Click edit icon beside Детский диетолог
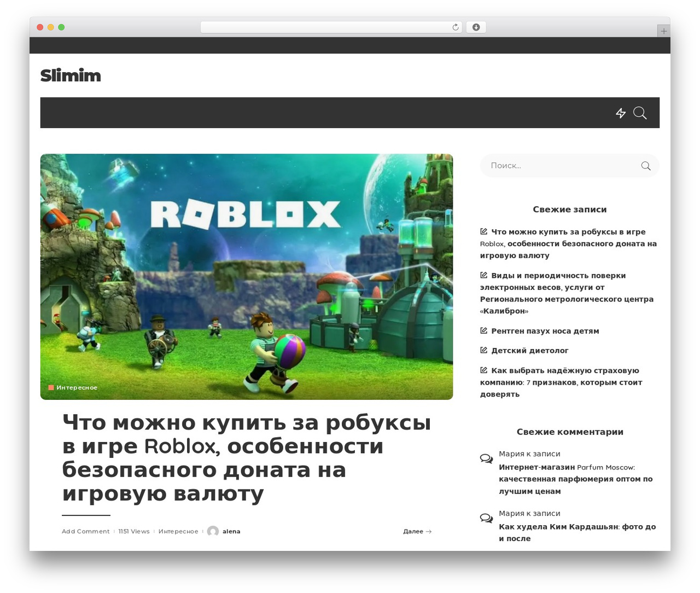The image size is (700, 593). click(x=484, y=350)
